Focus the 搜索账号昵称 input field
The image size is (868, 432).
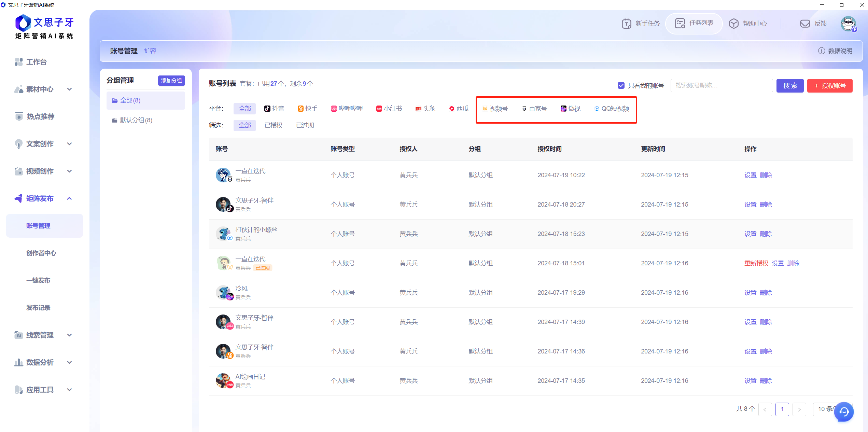pos(722,85)
